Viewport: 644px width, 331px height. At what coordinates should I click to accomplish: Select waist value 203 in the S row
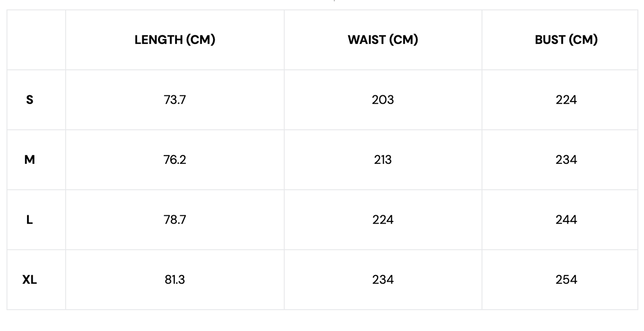pyautogui.click(x=383, y=100)
